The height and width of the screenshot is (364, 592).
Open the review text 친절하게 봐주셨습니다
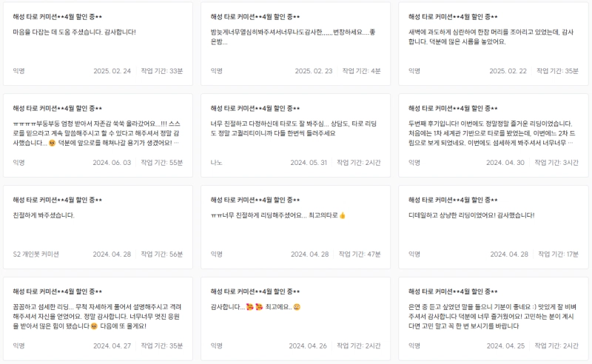coord(44,215)
